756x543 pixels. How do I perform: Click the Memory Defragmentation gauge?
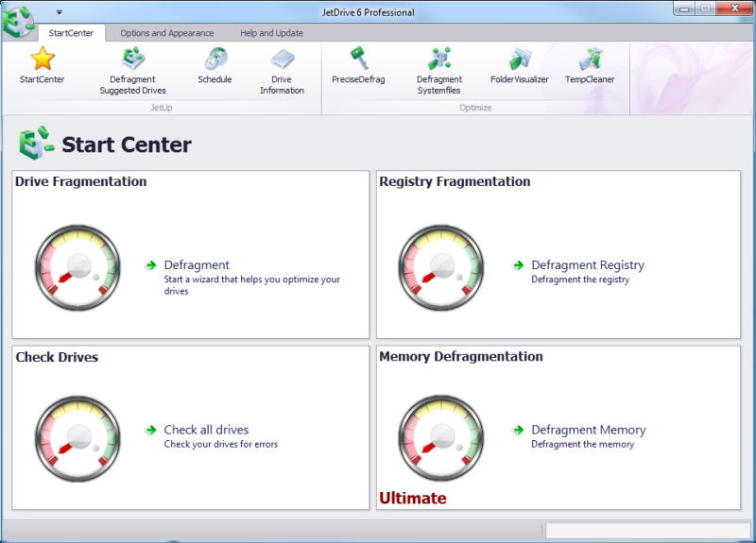[441, 438]
